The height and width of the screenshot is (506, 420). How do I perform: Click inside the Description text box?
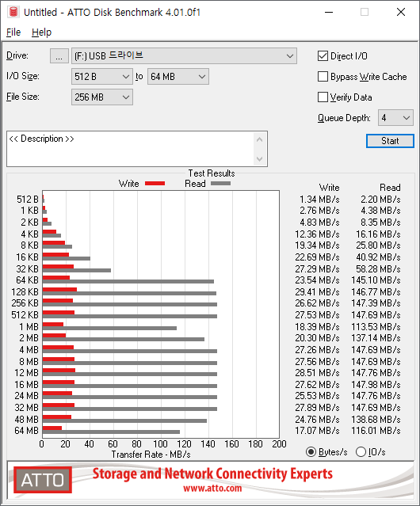pos(131,149)
